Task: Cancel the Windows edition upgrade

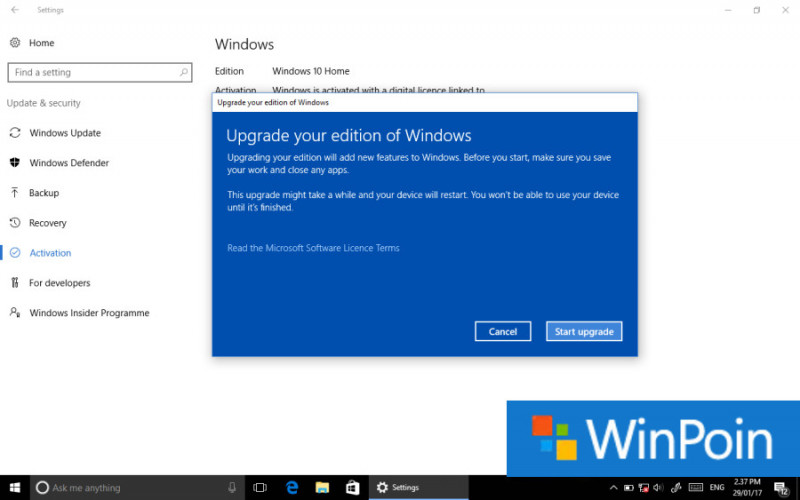Action: click(x=503, y=331)
